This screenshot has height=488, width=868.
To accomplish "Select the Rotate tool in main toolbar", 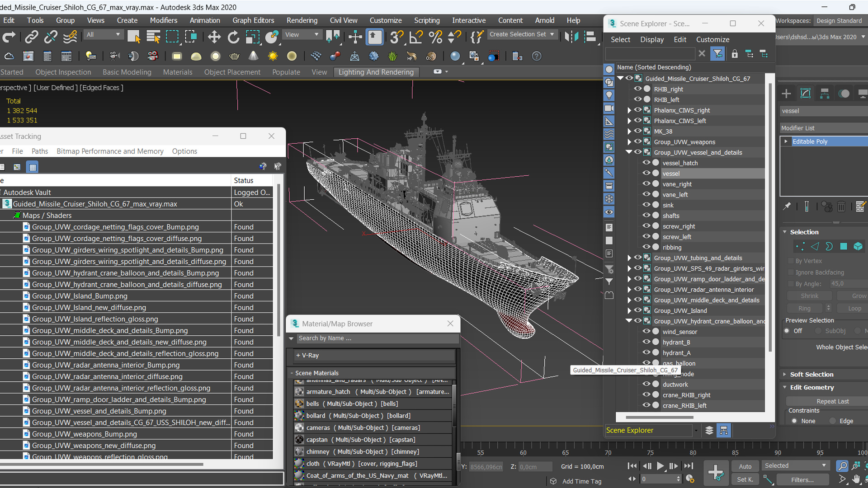I will [233, 37].
